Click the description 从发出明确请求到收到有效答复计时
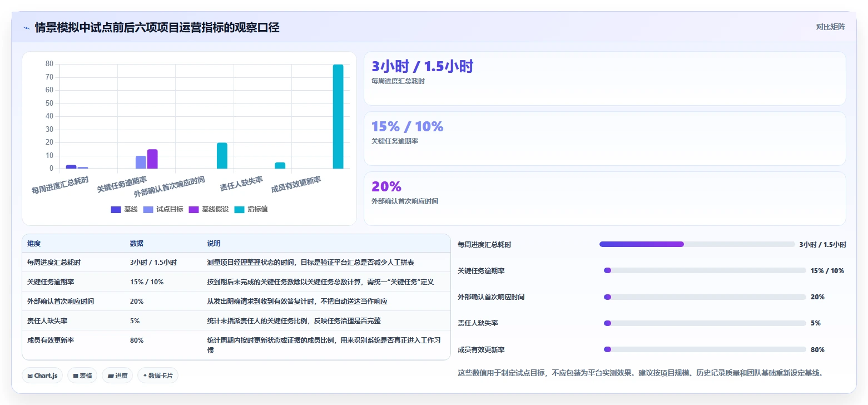Screen dimensions: 868x405 tap(297, 302)
